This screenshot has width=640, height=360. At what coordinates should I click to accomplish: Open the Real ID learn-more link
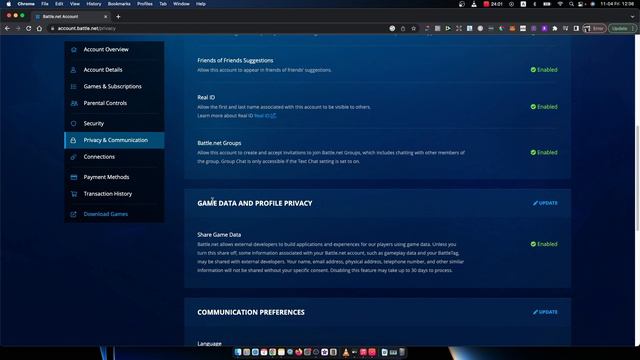coord(265,116)
